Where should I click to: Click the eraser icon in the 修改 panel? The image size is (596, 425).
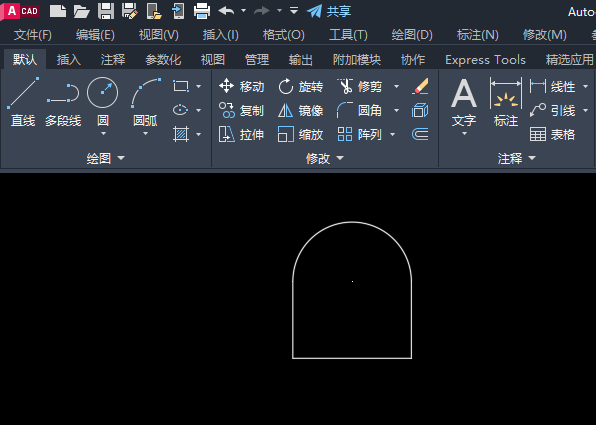[420, 86]
